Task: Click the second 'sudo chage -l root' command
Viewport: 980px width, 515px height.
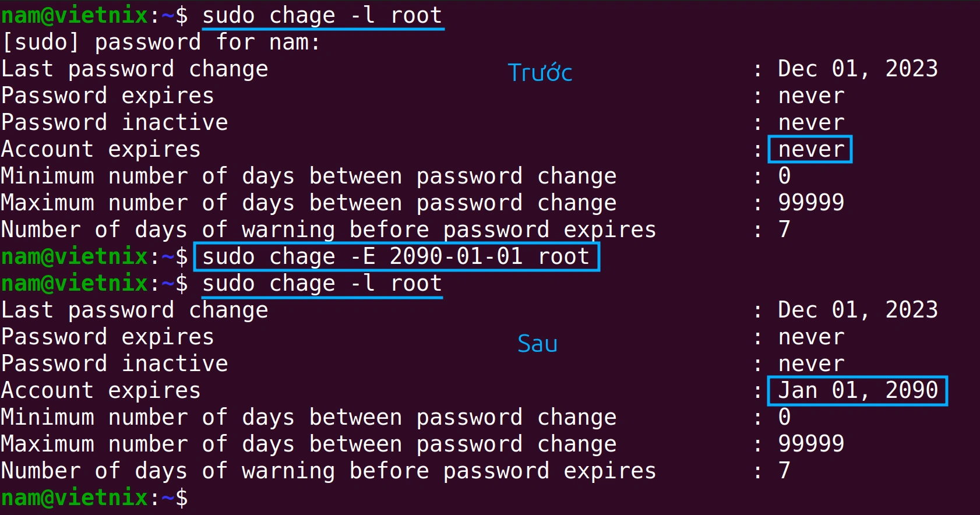Action: pyautogui.click(x=322, y=283)
